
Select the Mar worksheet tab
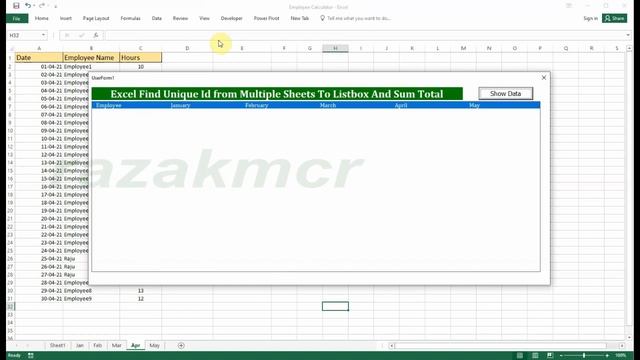pyautogui.click(x=116, y=345)
